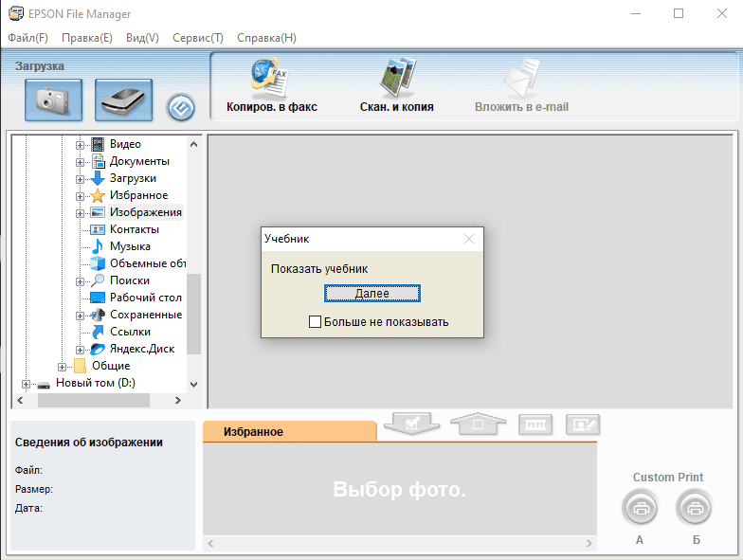
Task: Click the Музыка note icon
Action: click(x=98, y=246)
